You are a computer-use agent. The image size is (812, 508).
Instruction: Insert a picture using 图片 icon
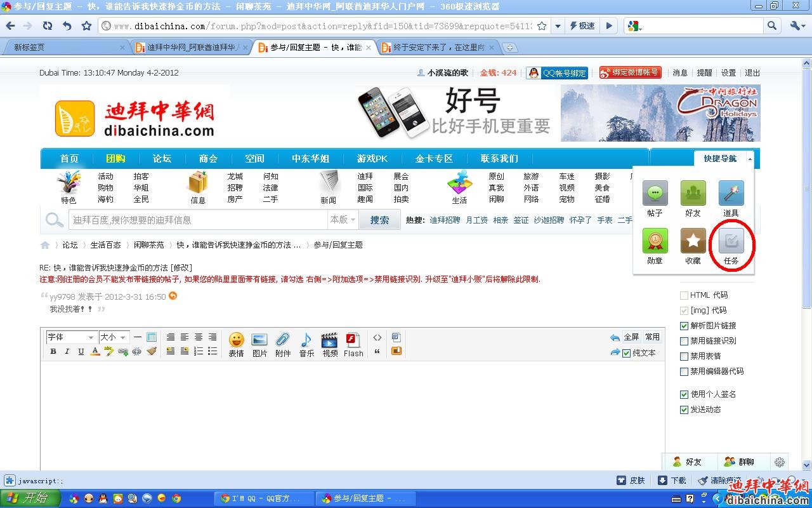[x=260, y=345]
